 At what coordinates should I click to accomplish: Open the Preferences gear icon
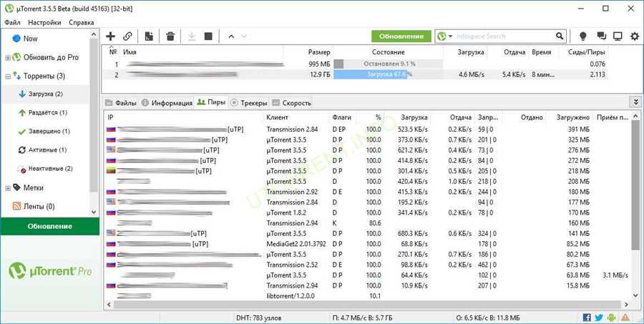coord(634,36)
